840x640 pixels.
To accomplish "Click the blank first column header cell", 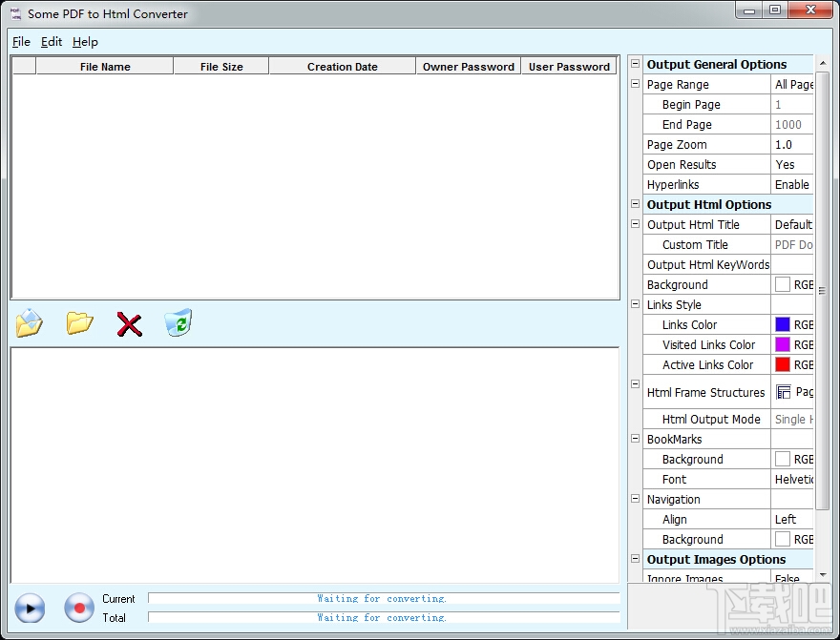I will pos(24,67).
